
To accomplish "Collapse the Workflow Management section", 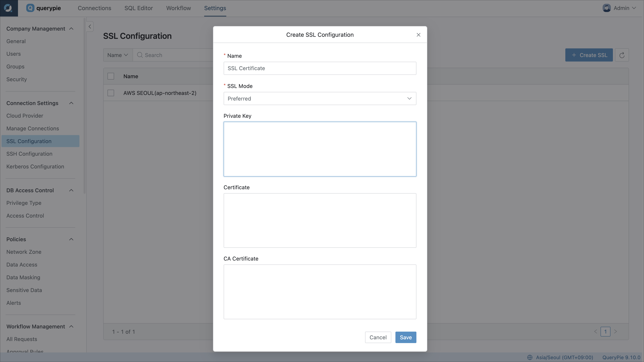I will (x=71, y=326).
